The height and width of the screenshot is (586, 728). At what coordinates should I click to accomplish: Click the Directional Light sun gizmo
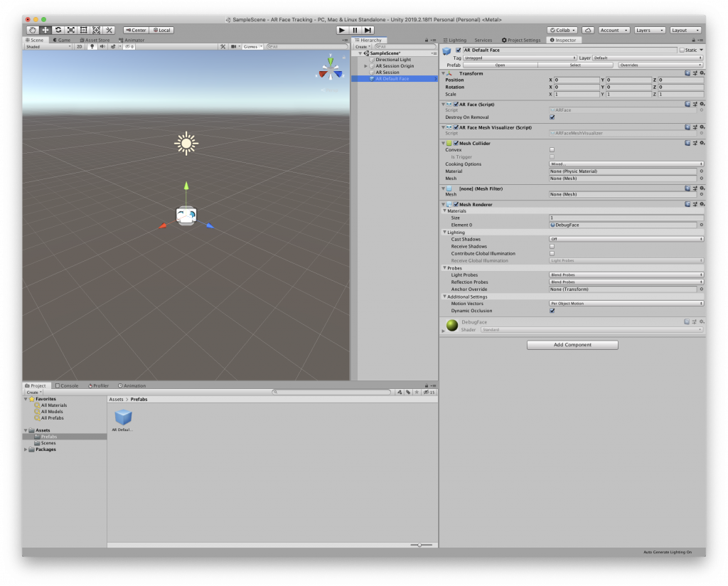[186, 144]
